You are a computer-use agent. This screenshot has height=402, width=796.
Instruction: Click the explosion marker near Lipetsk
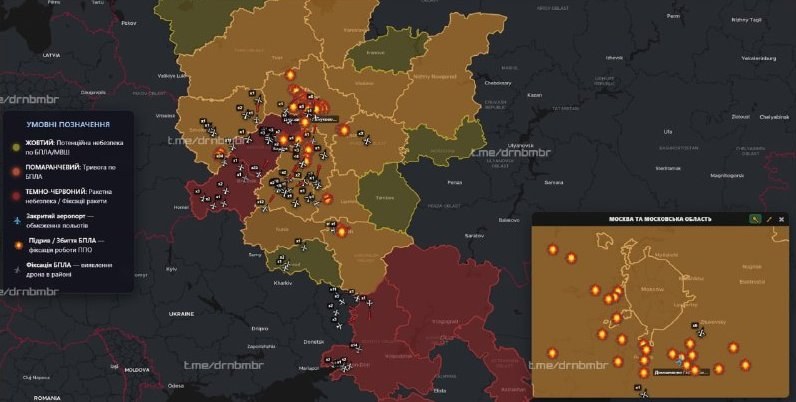(x=328, y=199)
